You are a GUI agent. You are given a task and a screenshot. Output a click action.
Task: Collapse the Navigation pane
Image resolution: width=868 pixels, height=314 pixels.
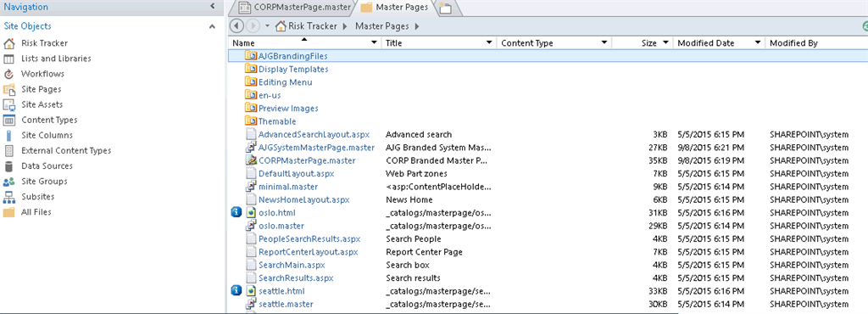pos(213,7)
